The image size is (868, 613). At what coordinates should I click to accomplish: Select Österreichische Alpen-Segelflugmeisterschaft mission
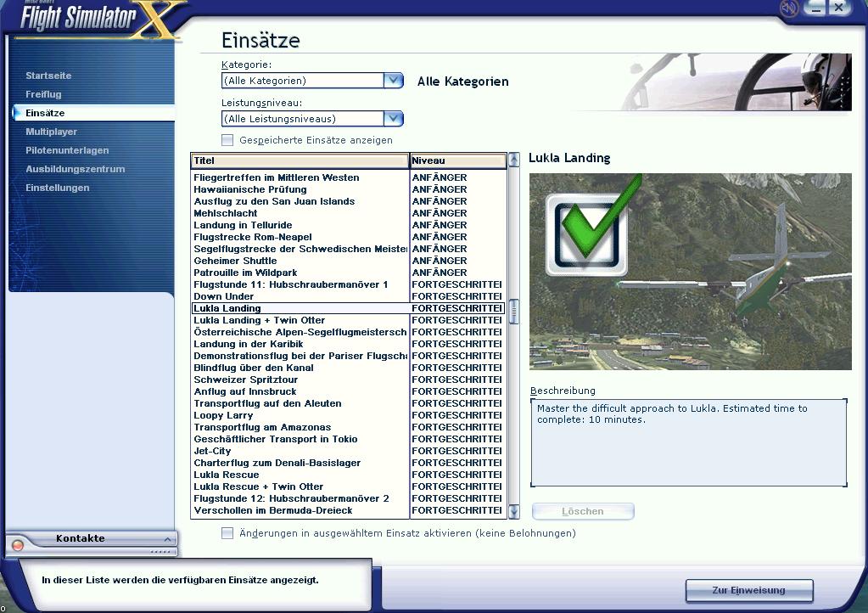pyautogui.click(x=348, y=332)
